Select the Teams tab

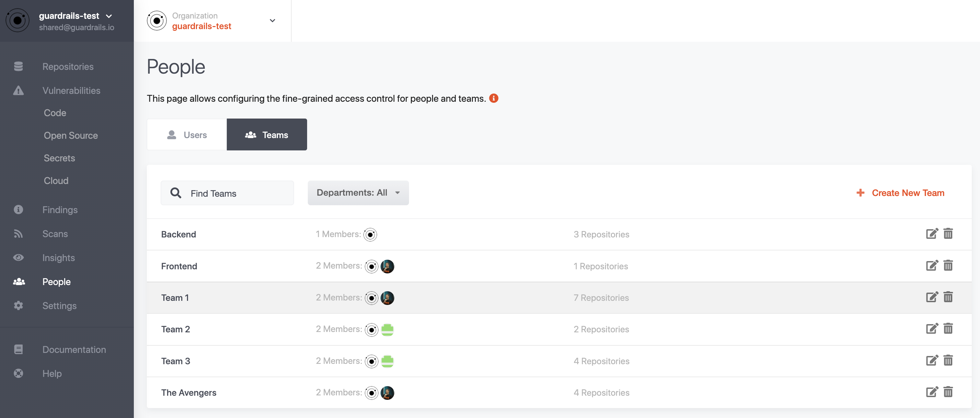(x=267, y=135)
